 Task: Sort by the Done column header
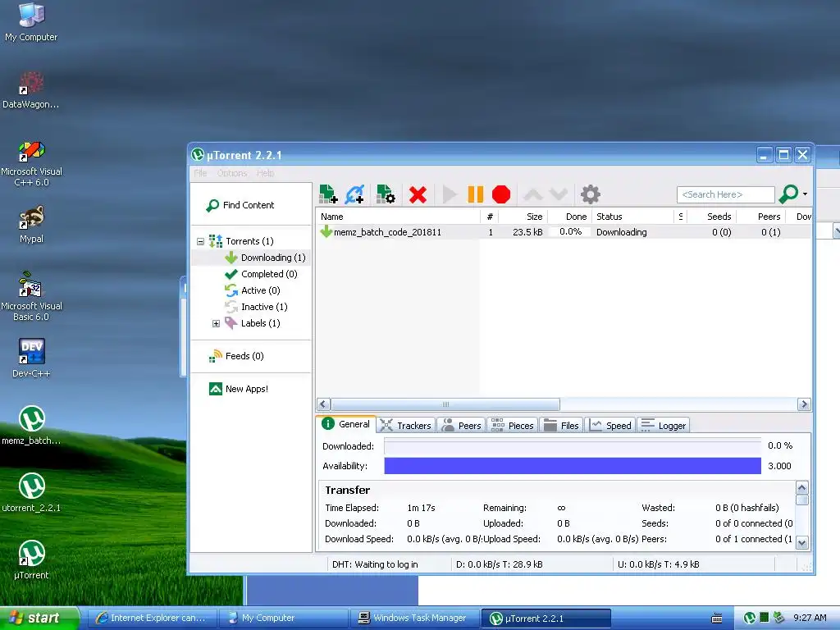tap(569, 217)
